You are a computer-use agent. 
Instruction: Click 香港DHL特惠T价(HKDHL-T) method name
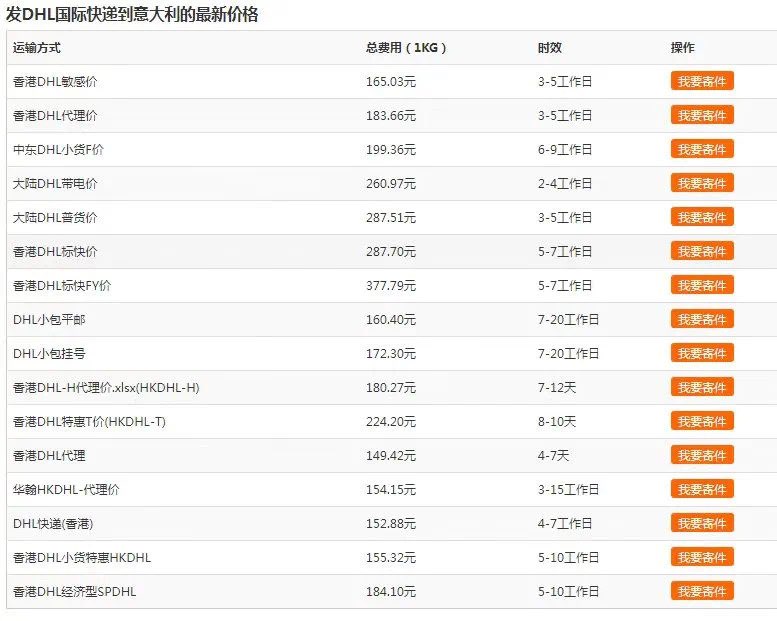(x=89, y=421)
